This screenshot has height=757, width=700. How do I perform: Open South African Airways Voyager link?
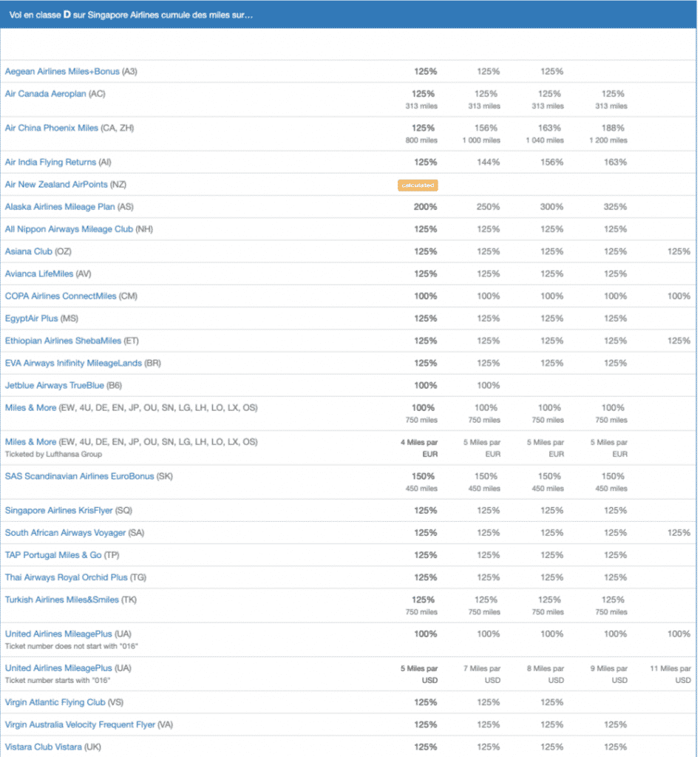(65, 532)
